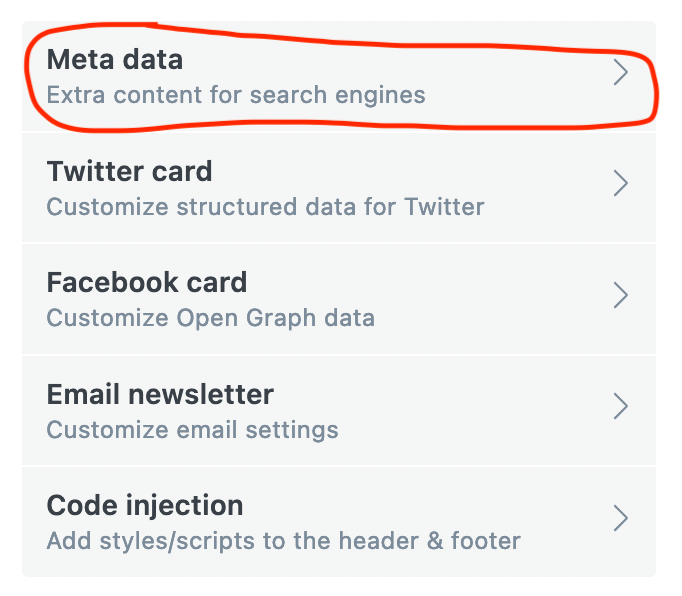Click the "Twitter card" heading label
Screen dimensions: 682x596
(x=130, y=171)
